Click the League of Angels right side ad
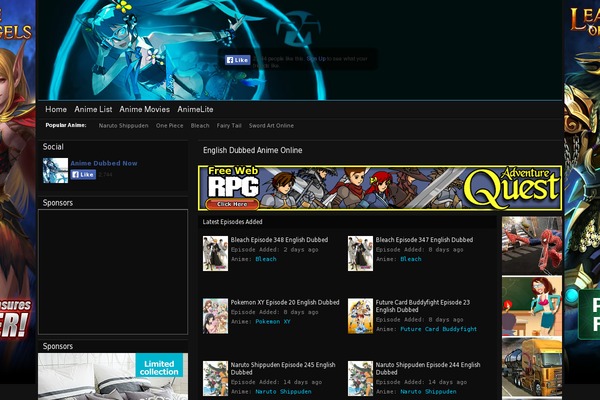This screenshot has height=400, width=600. tap(582, 191)
